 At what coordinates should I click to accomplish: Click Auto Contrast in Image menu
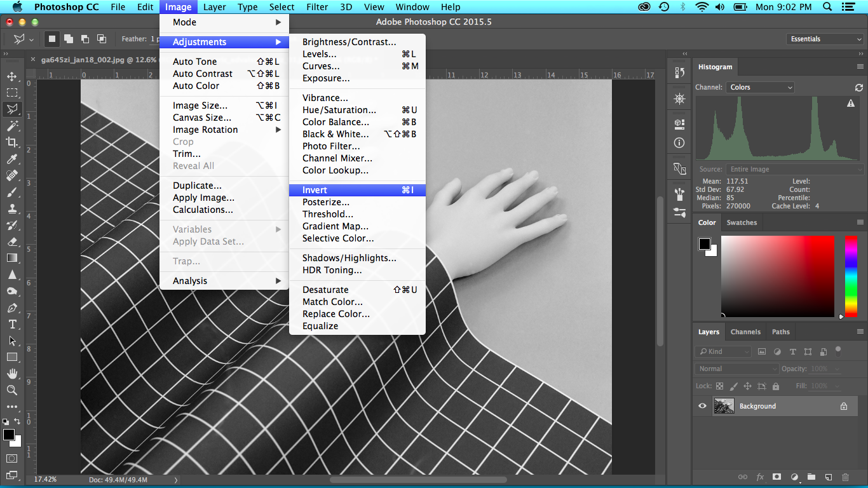224,74
